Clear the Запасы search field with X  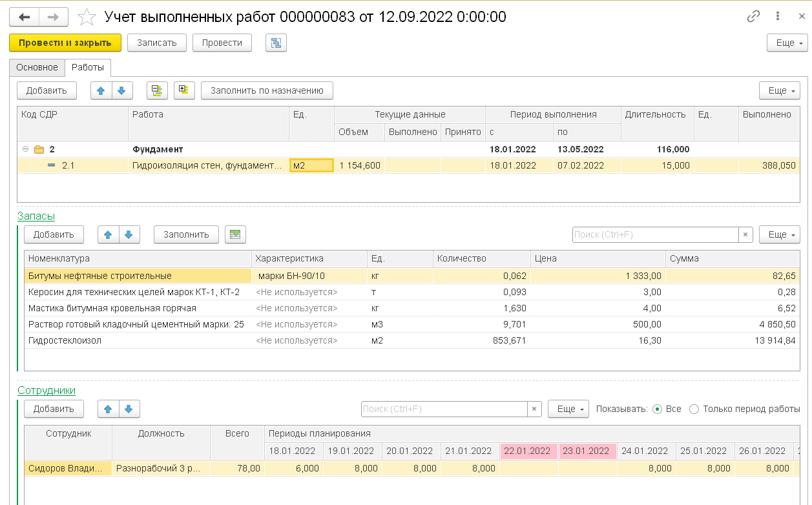pos(746,235)
